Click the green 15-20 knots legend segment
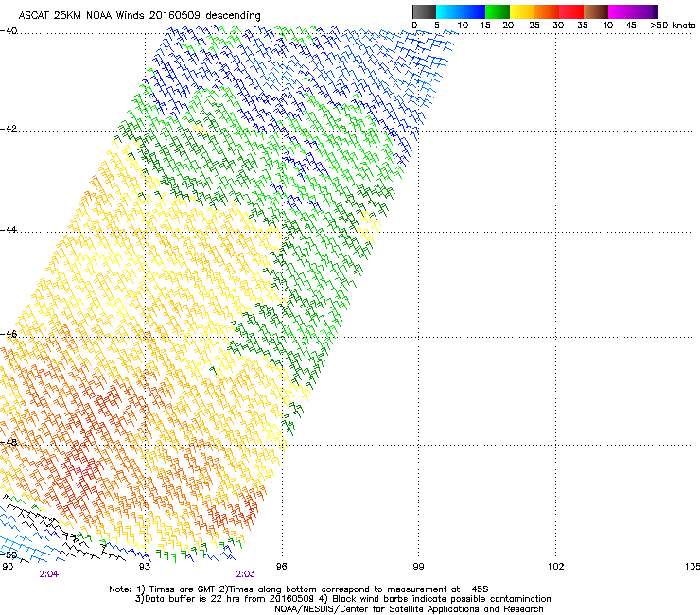 point(498,11)
